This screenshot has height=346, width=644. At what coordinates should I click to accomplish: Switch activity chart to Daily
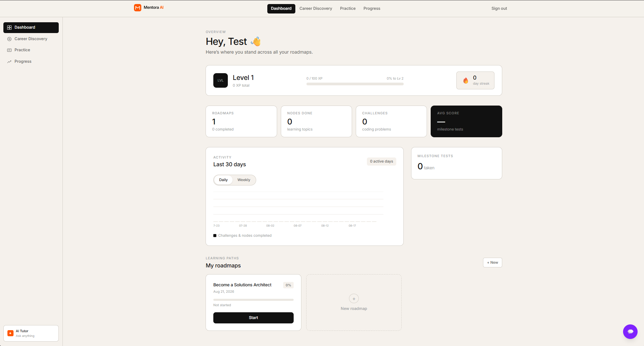(x=223, y=180)
